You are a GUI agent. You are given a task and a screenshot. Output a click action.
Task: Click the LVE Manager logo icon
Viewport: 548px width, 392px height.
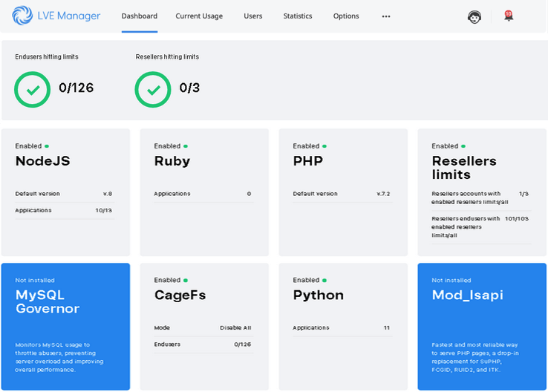coord(22,16)
